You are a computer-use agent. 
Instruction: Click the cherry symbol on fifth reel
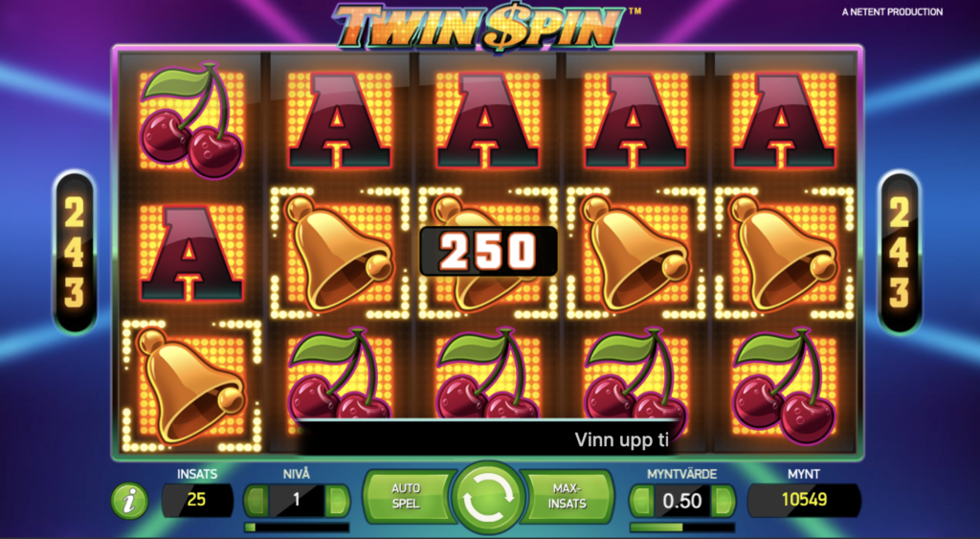point(784,384)
